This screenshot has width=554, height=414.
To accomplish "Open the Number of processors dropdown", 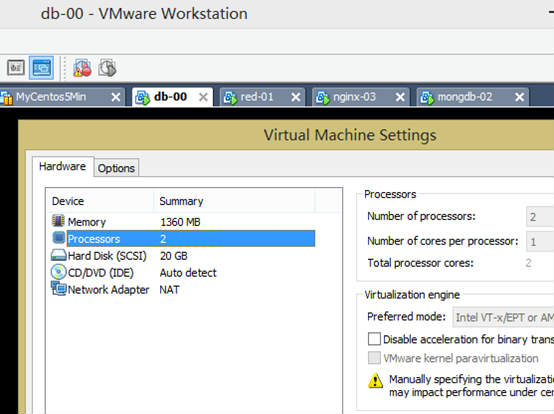I will pos(540,216).
